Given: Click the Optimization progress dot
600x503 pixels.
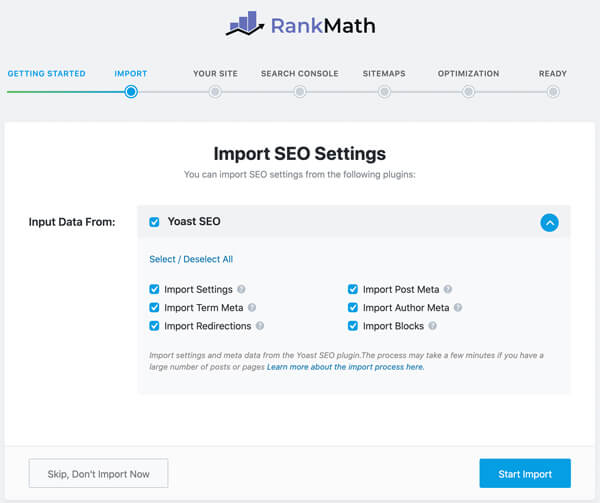Looking at the screenshot, I should point(468,92).
